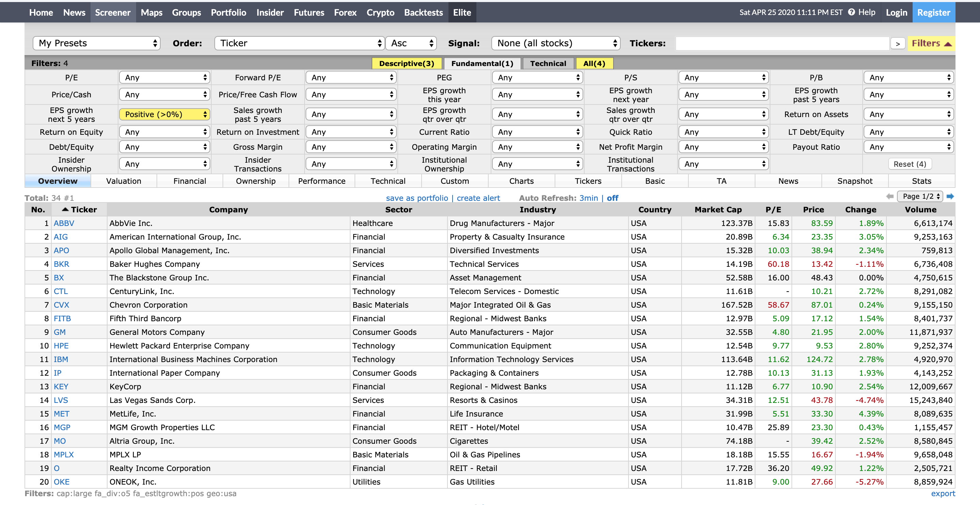
Task: Select the Stats view tab
Action: click(922, 181)
